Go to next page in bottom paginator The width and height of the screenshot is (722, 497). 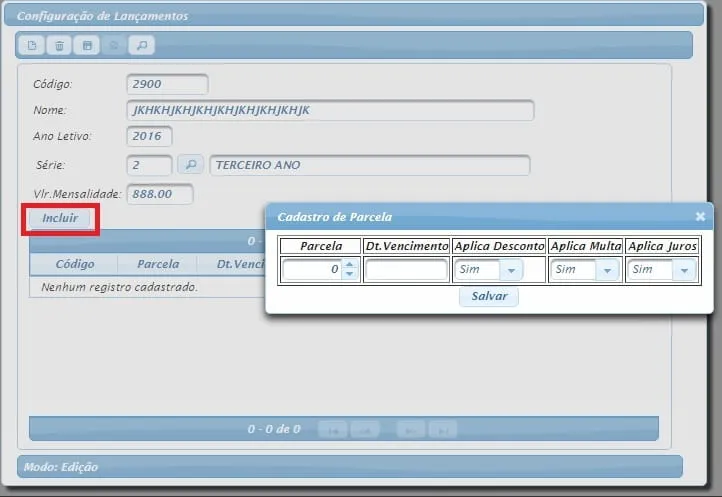411,430
